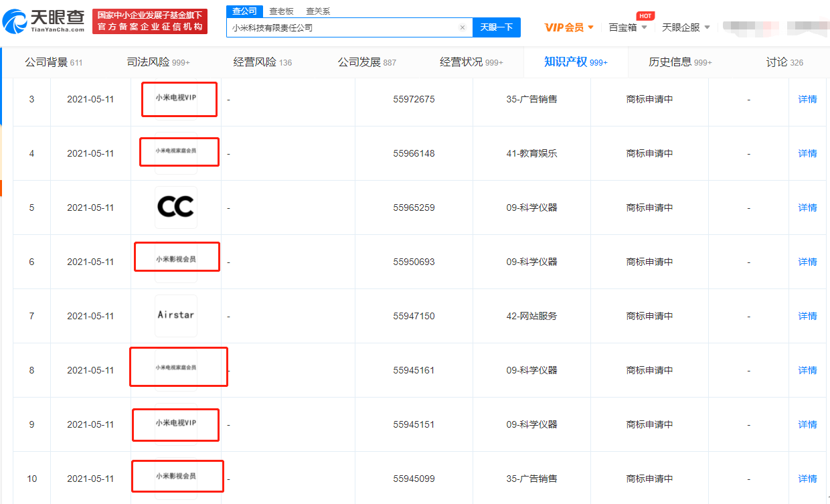
Task: Open the CC trademark logo image
Action: (x=175, y=207)
